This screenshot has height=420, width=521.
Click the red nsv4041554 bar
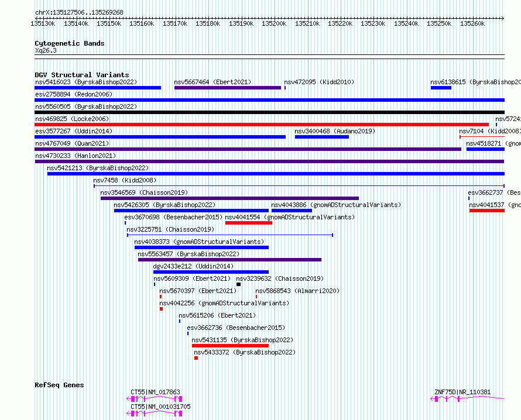coord(249,223)
